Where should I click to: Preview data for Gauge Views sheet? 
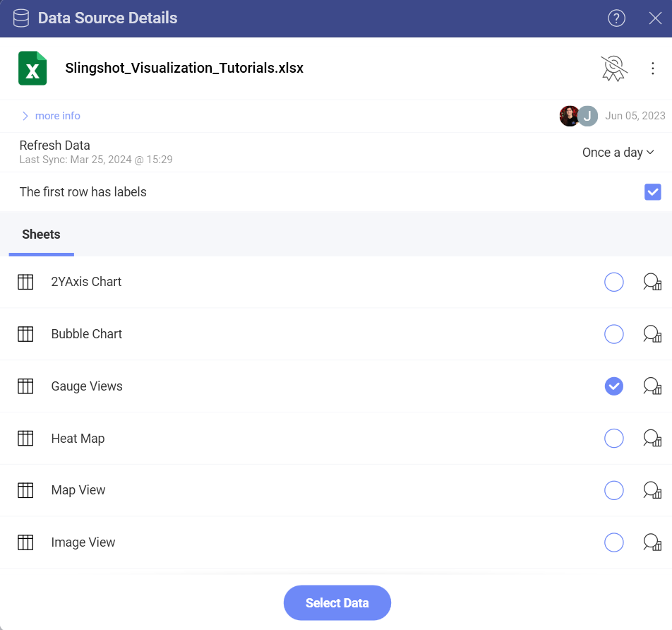tap(652, 386)
